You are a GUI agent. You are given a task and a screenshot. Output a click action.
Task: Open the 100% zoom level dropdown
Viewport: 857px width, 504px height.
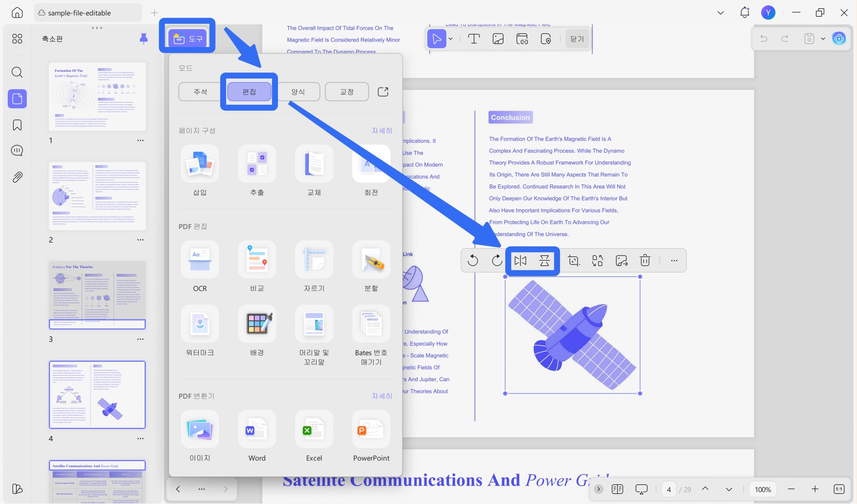[763, 489]
